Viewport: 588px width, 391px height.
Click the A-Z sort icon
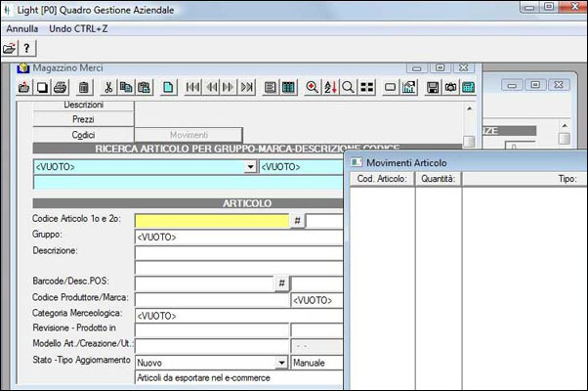pyautogui.click(x=330, y=87)
